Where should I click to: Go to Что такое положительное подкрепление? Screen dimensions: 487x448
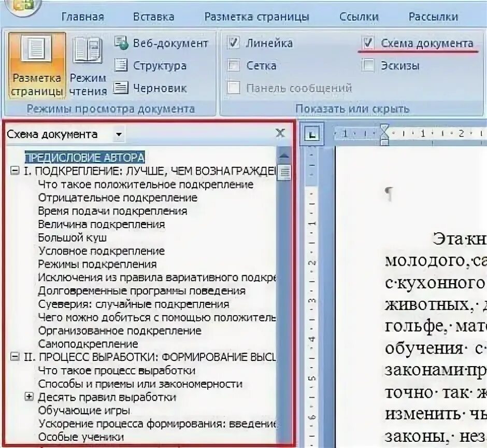click(146, 185)
